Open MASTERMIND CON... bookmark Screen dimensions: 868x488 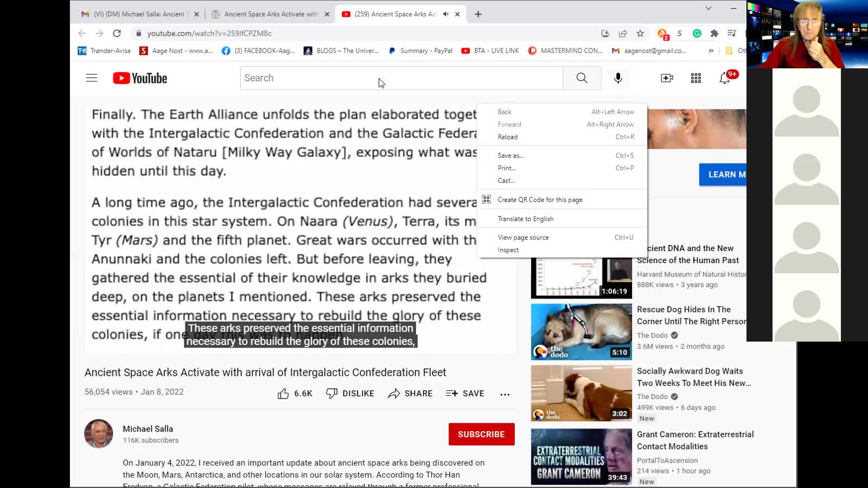point(565,50)
